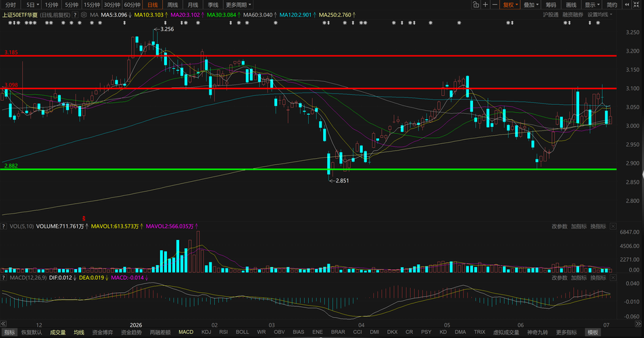Select 资金博弈 indicator

102,332
